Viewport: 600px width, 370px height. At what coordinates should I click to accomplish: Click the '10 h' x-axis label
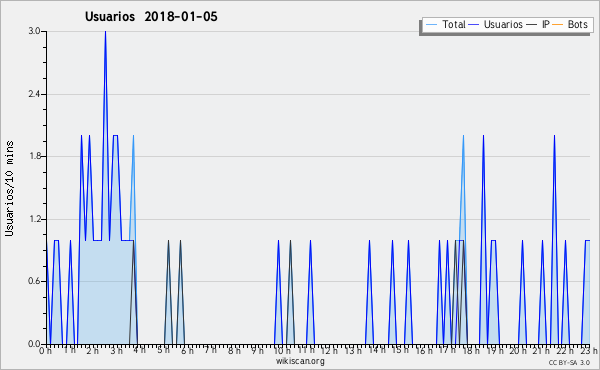[x=281, y=350]
